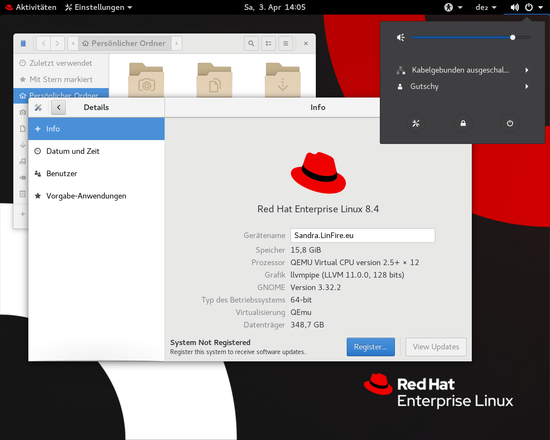This screenshot has width=550, height=440.
Task: Click the Red Hat icon beside Aktivitäten
Action: click(x=8, y=7)
